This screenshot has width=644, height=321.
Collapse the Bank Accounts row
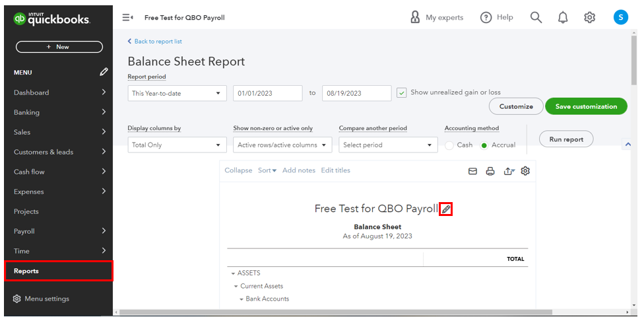[241, 299]
